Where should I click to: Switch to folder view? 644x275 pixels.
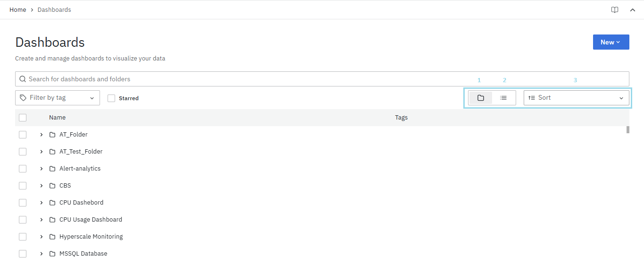click(480, 98)
